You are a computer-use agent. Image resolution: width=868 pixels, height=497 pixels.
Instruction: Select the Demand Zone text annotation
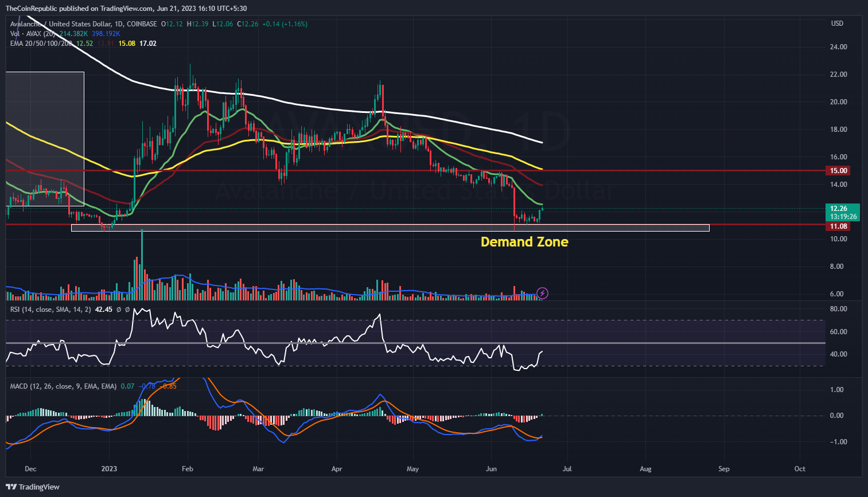click(524, 242)
